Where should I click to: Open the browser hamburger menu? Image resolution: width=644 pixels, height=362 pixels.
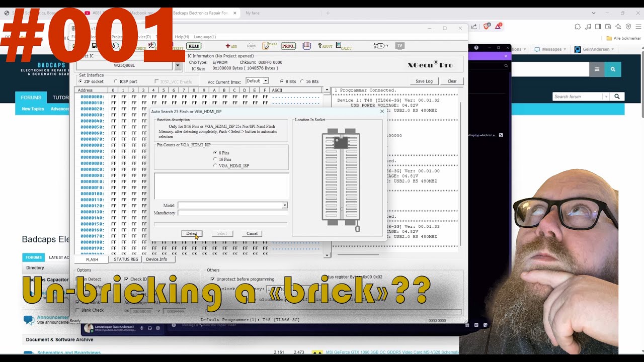(637, 27)
